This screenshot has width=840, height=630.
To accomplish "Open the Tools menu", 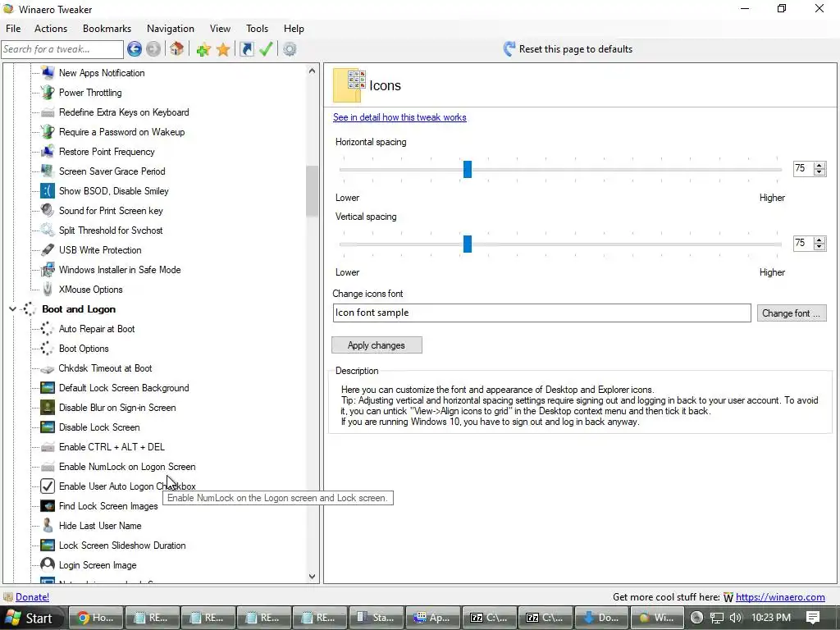I will coord(257,29).
